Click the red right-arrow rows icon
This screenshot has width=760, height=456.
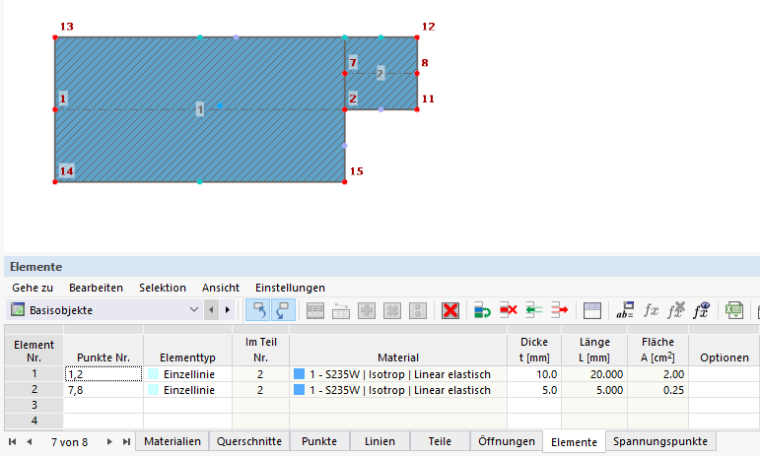tap(559, 310)
